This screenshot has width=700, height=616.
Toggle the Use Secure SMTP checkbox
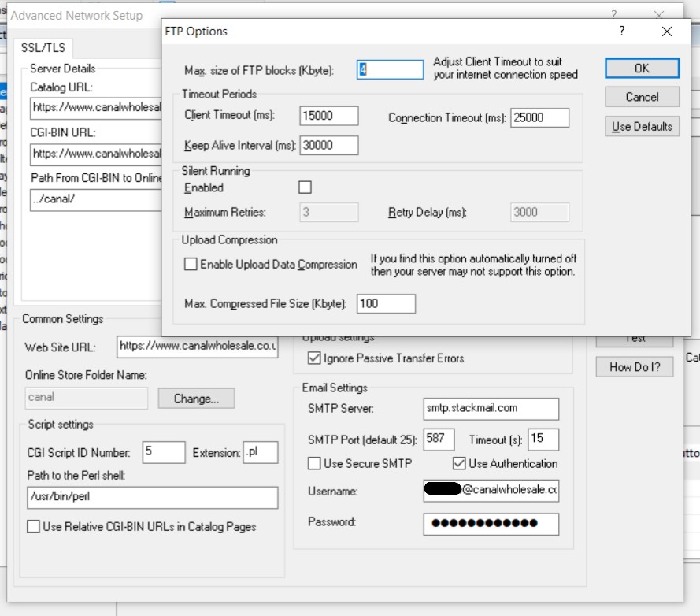pyautogui.click(x=314, y=464)
